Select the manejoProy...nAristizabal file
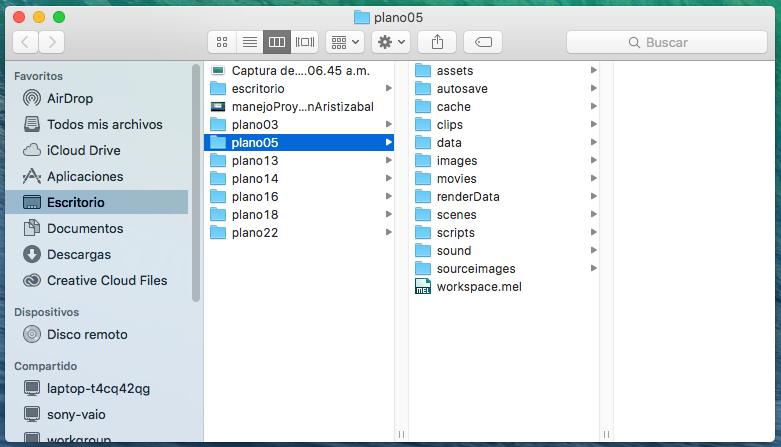Image resolution: width=781 pixels, height=447 pixels. pyautogui.click(x=299, y=107)
